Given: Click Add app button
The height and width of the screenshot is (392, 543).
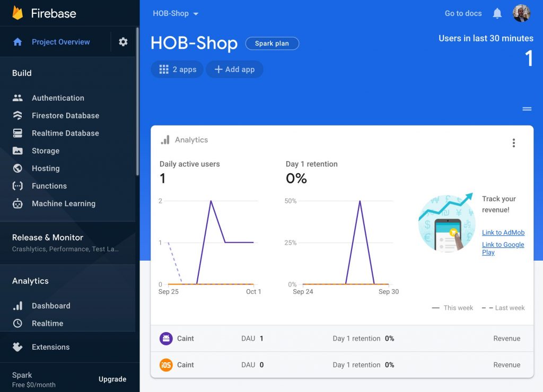Looking at the screenshot, I should pyautogui.click(x=234, y=69).
